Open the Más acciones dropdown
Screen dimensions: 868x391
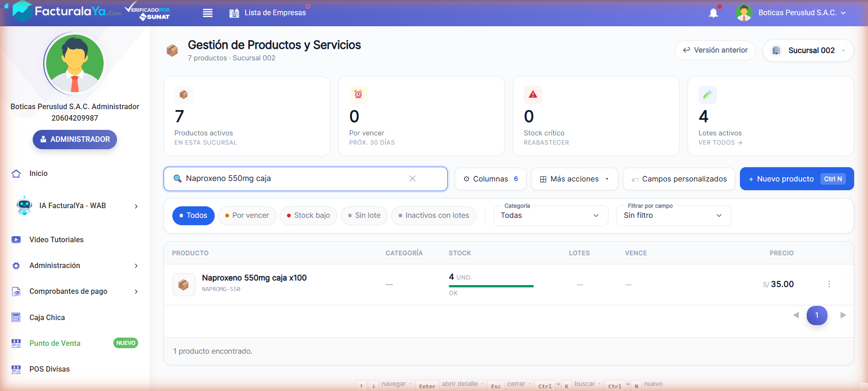(x=575, y=179)
